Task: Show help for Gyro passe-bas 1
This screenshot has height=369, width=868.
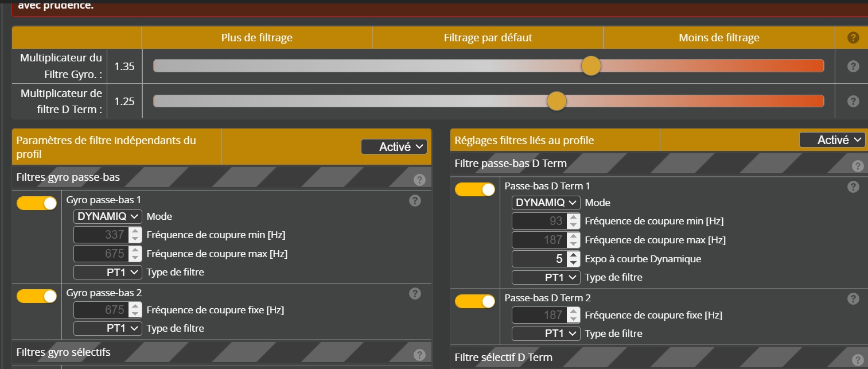Action: [415, 200]
